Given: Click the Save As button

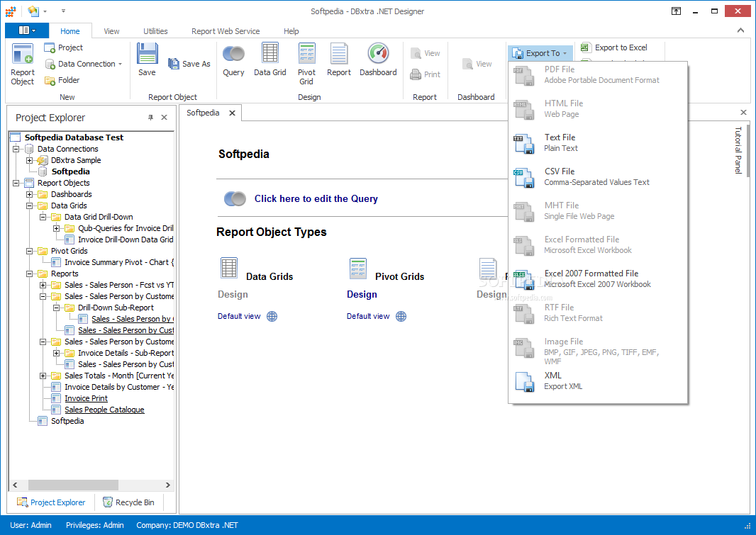Looking at the screenshot, I should [x=189, y=64].
